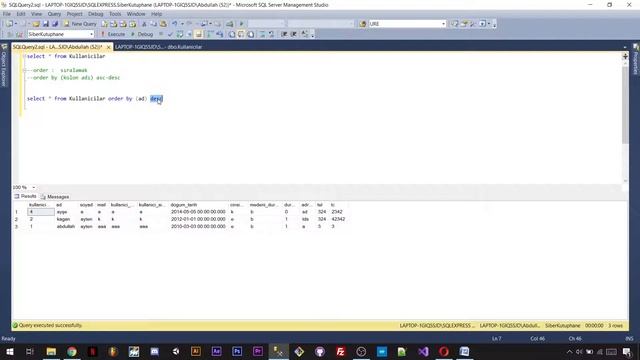Toggle Results to Text icon

tap(232, 34)
